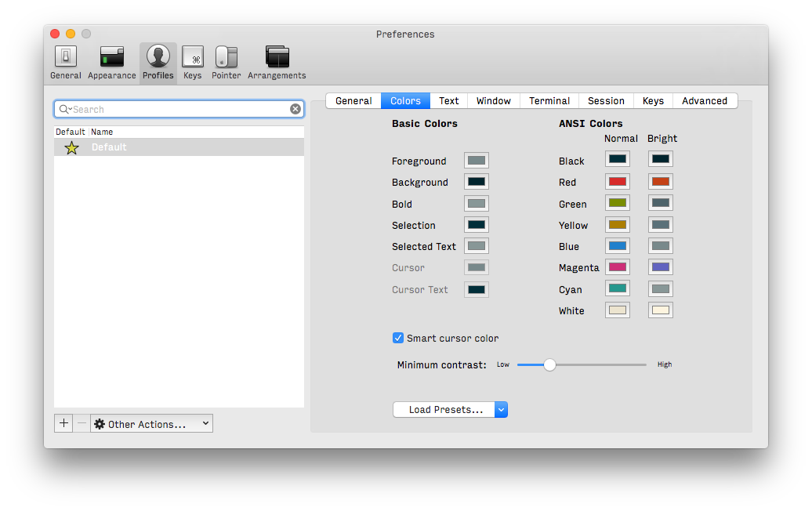Select the Default profile name in the list
This screenshot has height=511, width=812.
pos(109,147)
